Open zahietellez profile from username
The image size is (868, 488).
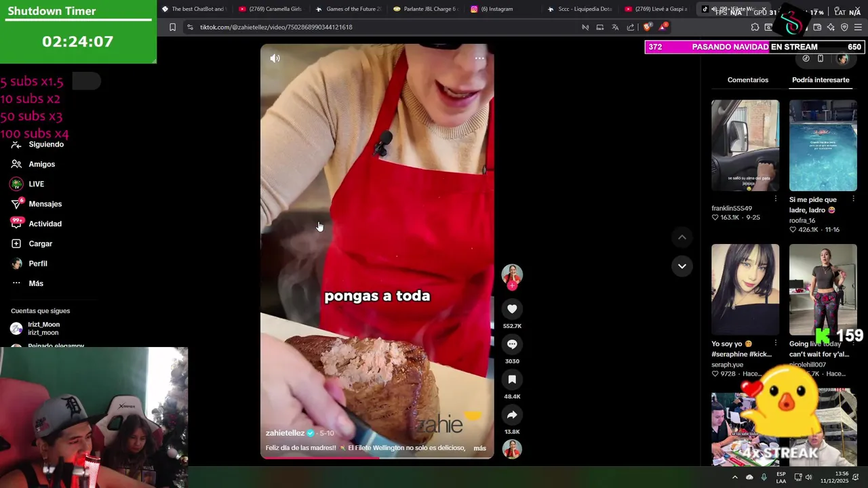tap(285, 433)
